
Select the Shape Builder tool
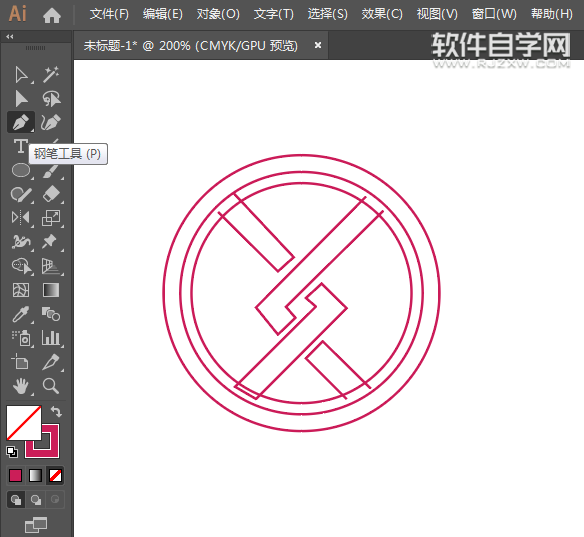click(x=22, y=266)
